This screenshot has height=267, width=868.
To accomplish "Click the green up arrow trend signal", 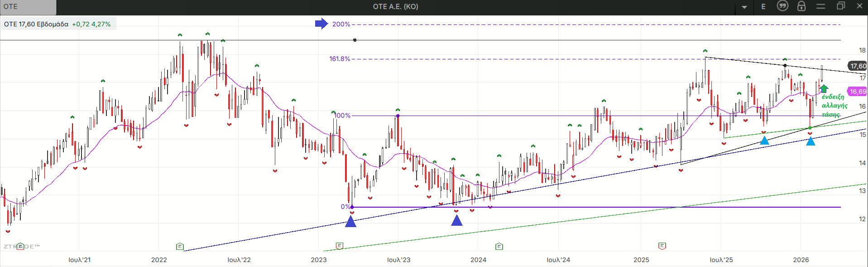I will [x=824, y=88].
